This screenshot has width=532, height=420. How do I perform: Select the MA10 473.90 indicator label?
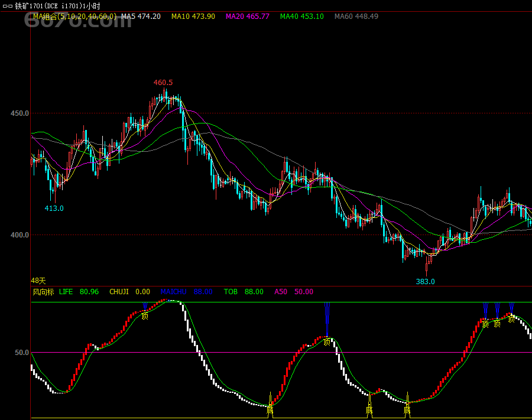pyautogui.click(x=193, y=17)
